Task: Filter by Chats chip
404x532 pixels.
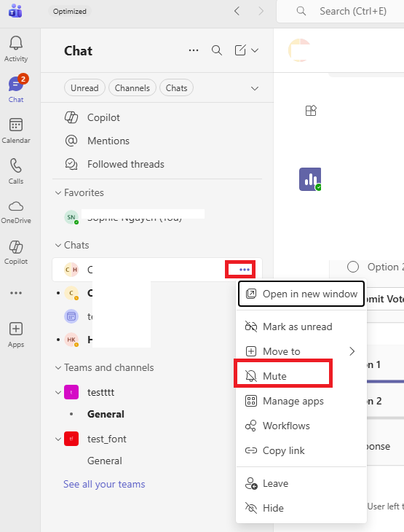Action: pyautogui.click(x=177, y=88)
